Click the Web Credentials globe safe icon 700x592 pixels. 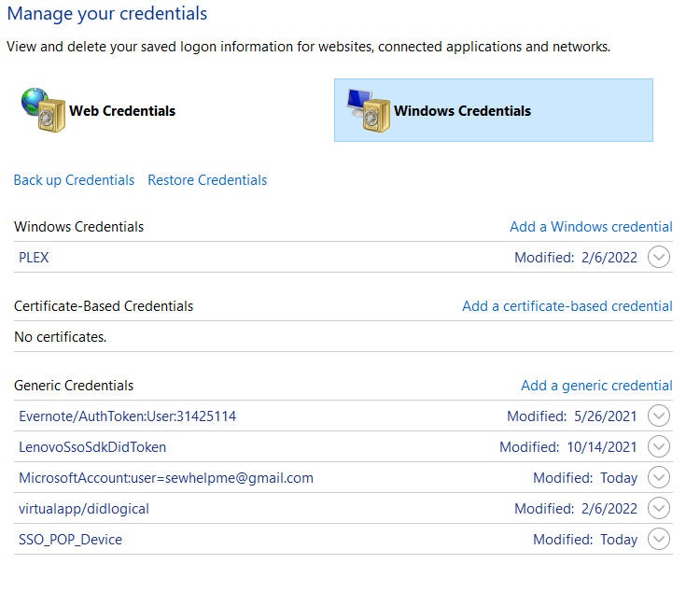pos(42,110)
